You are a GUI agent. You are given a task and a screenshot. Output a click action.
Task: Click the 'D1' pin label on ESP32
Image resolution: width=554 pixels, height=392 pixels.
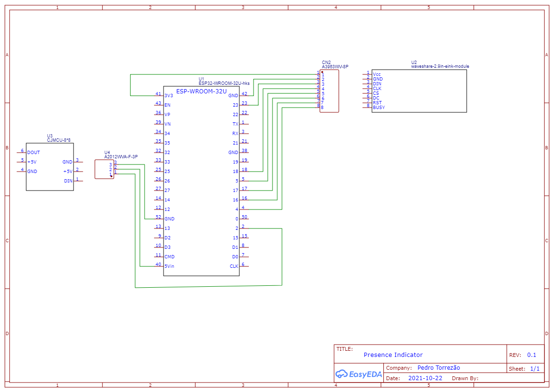(x=236, y=247)
